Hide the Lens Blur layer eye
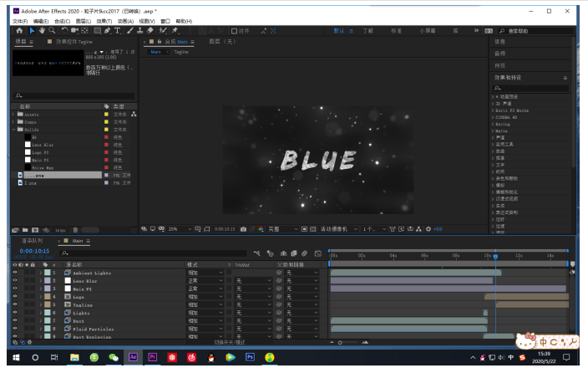This screenshot has height=368, width=588. (x=15, y=280)
